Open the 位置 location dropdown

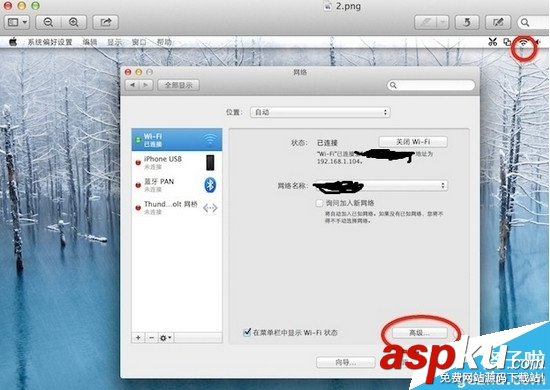coord(320,112)
